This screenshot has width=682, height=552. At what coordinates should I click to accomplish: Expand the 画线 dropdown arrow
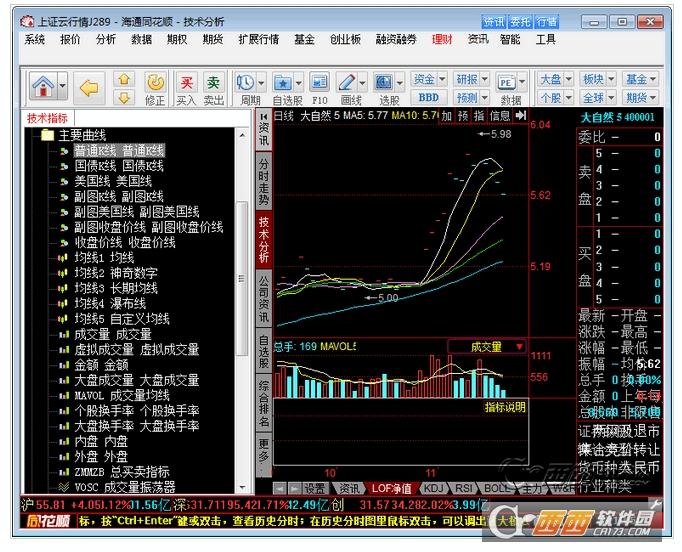coord(362,83)
